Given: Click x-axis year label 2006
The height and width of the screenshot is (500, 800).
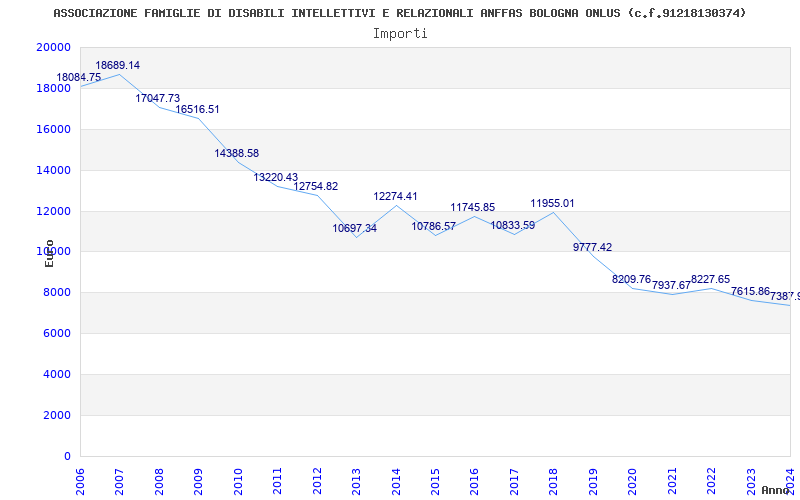Looking at the screenshot, I should click(x=80, y=482).
